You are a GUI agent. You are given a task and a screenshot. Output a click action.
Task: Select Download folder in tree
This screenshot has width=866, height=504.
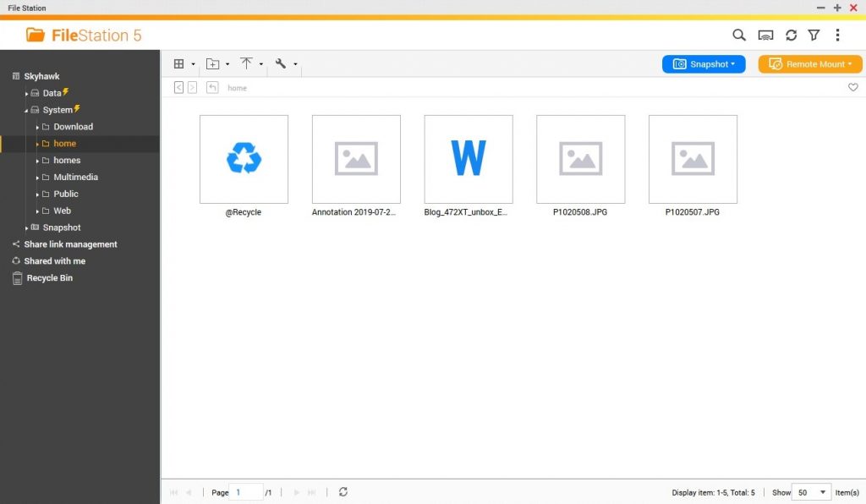coord(73,126)
